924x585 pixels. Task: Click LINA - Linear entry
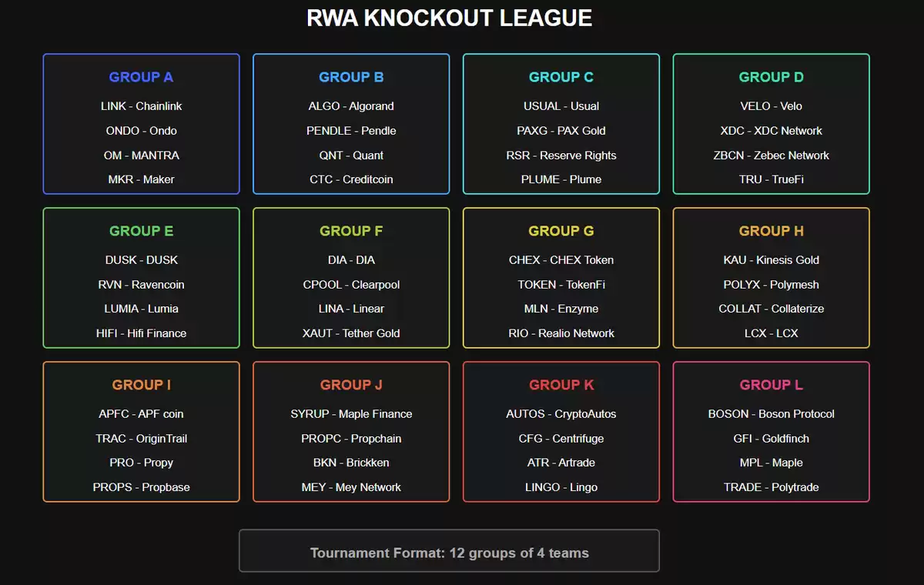(x=351, y=309)
